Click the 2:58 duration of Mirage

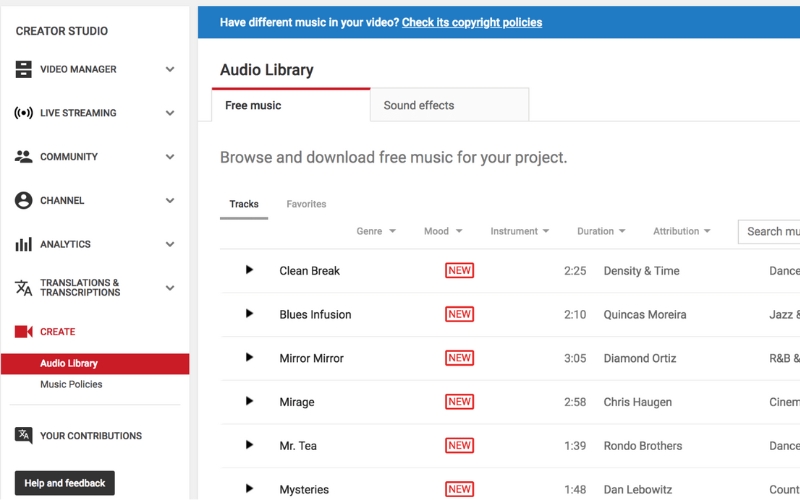[575, 403]
